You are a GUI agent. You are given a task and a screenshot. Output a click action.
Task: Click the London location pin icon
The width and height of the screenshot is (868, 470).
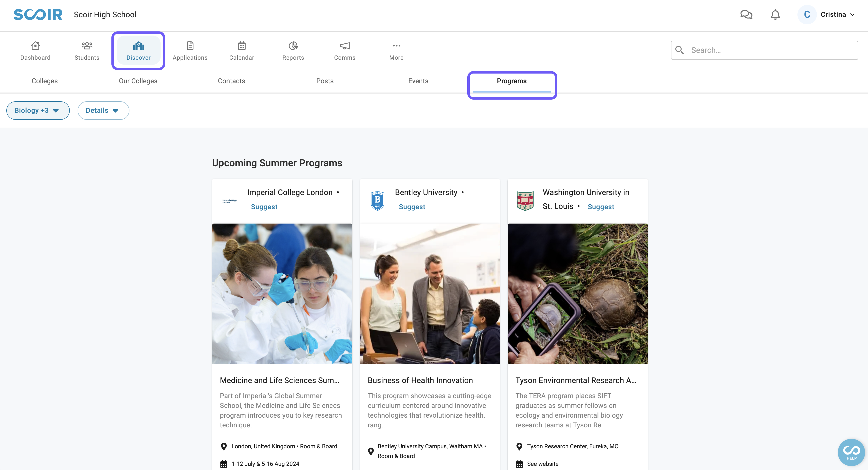223,447
